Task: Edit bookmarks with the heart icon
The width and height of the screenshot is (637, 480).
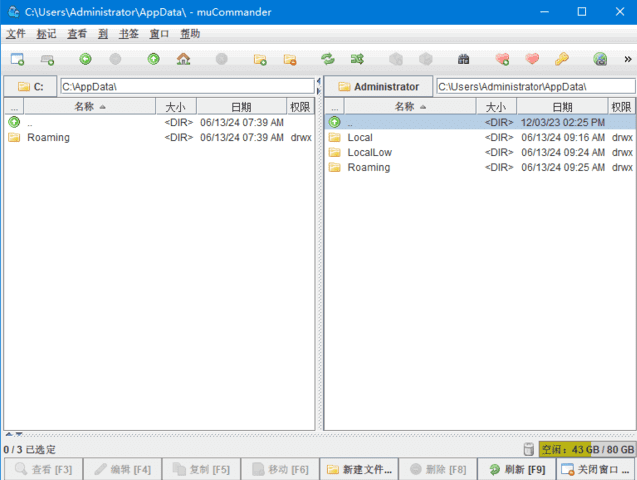Action: click(532, 59)
